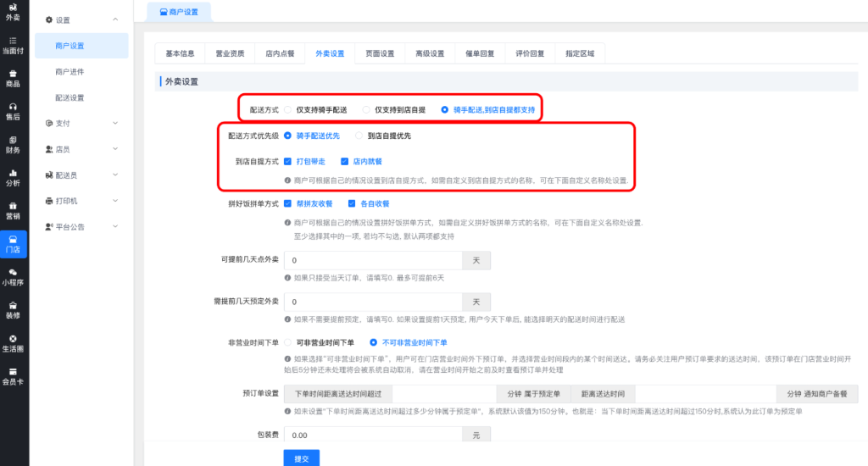The height and width of the screenshot is (466, 868).
Task: Expand the 配送员 courier menu section
Action: [81, 175]
